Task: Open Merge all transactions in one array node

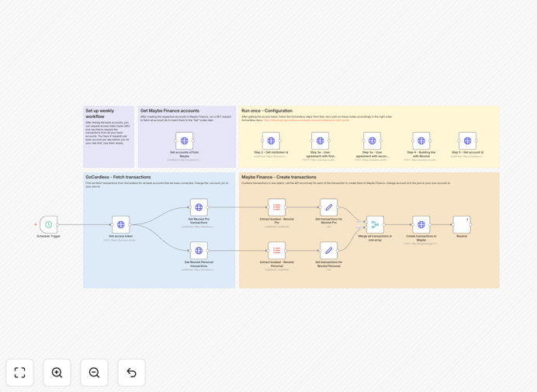Action: pyautogui.click(x=375, y=224)
